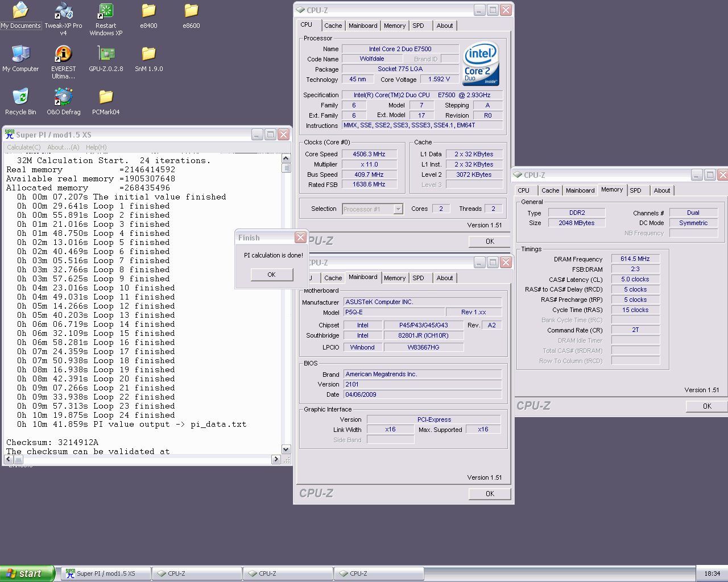The width and height of the screenshot is (728, 582).
Task: Select Cache tab in memory CPU-Z window
Action: coord(551,190)
